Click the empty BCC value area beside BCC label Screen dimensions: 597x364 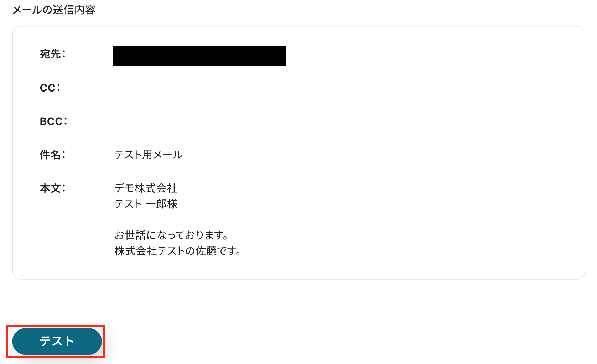[321, 121]
